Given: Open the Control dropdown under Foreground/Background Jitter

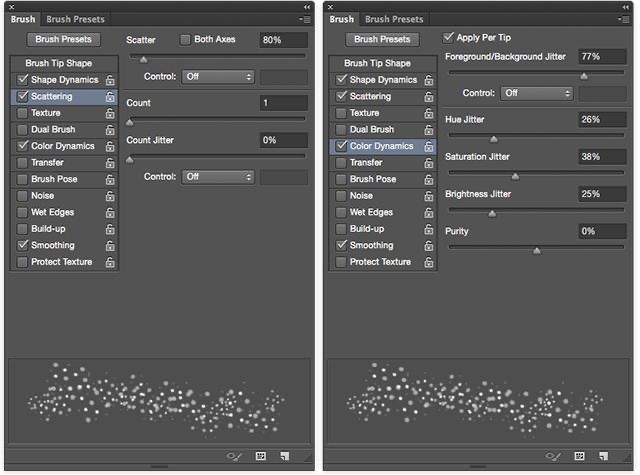Looking at the screenshot, I should [x=537, y=93].
